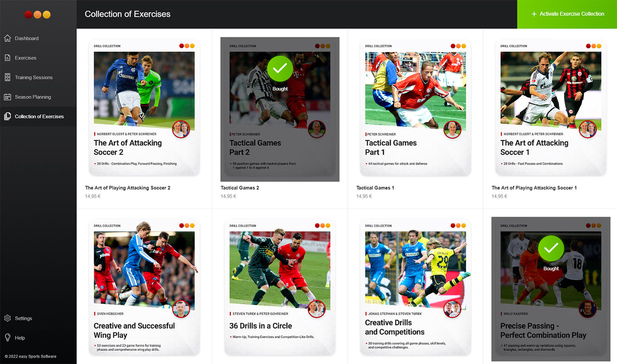Screen dimensions: 617x364
Task: Open The Art of Playing Attacking Soccer 2 title
Action: pos(128,188)
